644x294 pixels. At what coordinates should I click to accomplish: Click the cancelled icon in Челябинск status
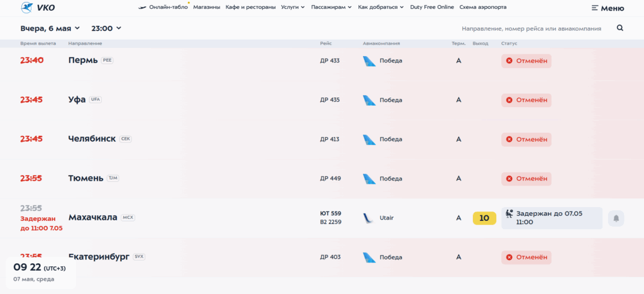(509, 139)
